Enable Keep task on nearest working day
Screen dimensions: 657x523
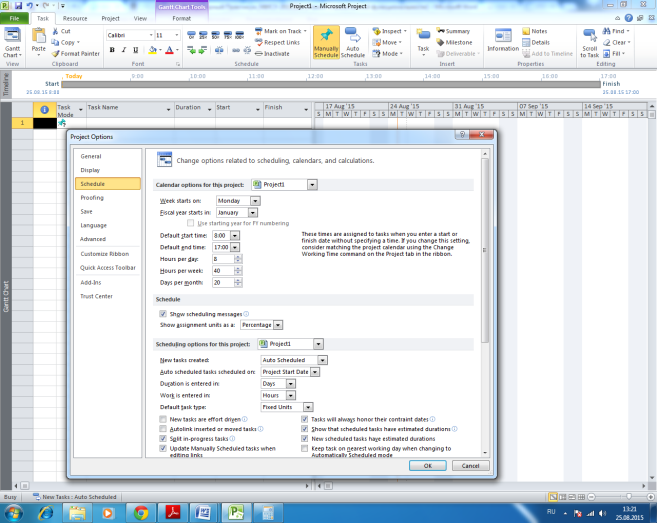pyautogui.click(x=305, y=448)
